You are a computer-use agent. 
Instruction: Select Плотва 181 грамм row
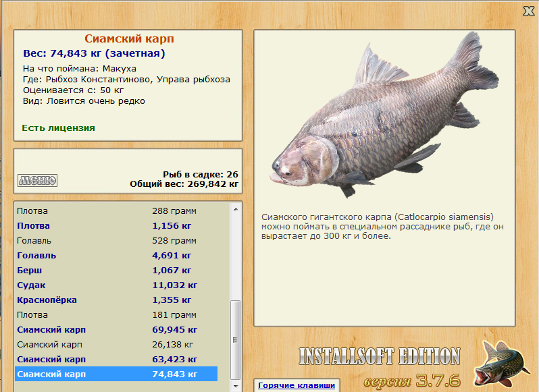tap(117, 315)
